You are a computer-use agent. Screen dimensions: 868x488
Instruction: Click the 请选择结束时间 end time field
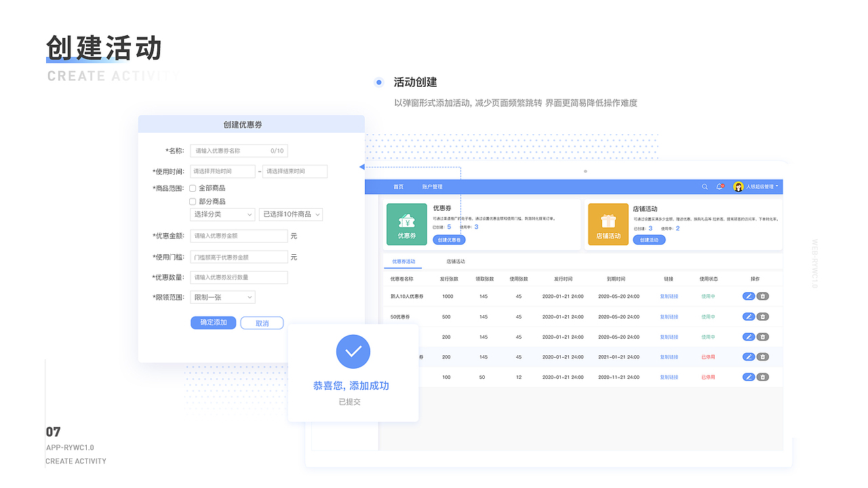(x=295, y=171)
